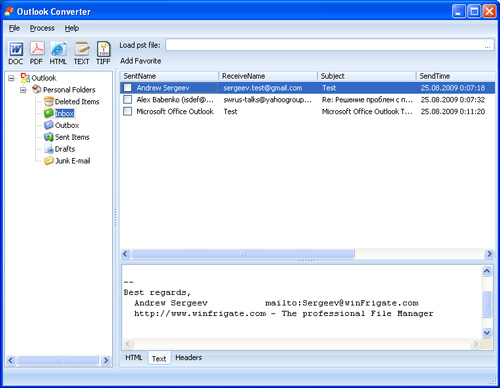Open the Deleted Items folder icon
This screenshot has height=388, width=500.
point(49,101)
